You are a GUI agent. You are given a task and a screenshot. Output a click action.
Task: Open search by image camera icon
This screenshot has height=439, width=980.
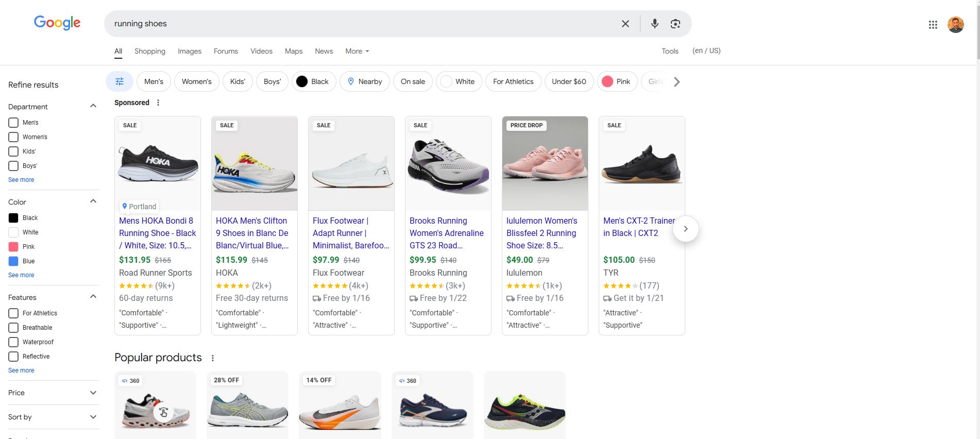[675, 24]
